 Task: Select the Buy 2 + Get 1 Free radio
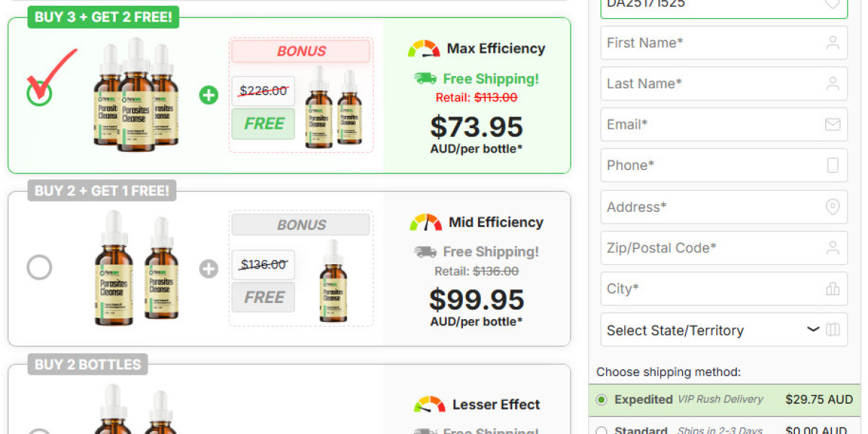coord(40,268)
